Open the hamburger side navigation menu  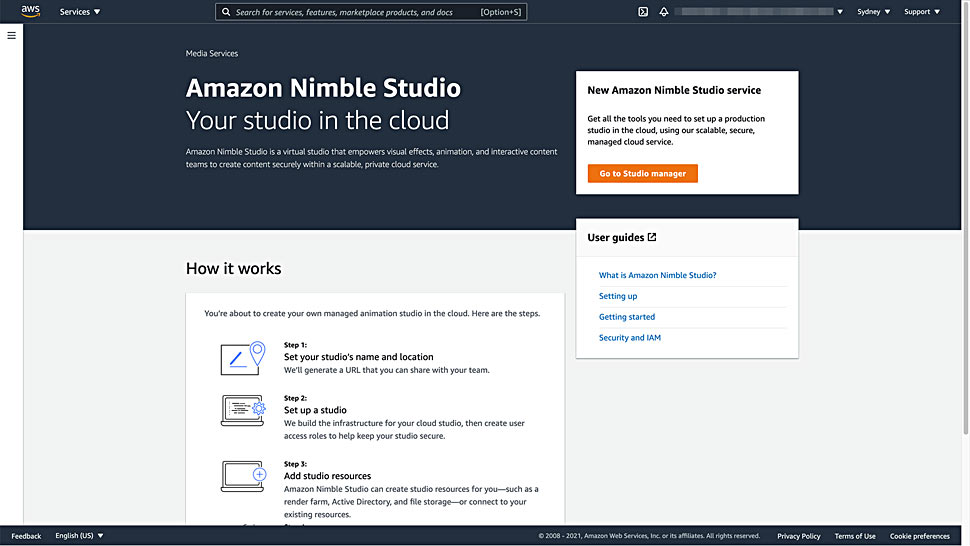pyautogui.click(x=11, y=36)
